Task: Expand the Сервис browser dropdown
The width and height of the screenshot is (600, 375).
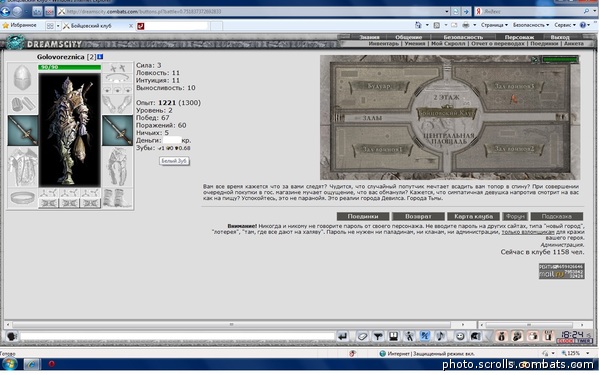Action: tap(565, 25)
